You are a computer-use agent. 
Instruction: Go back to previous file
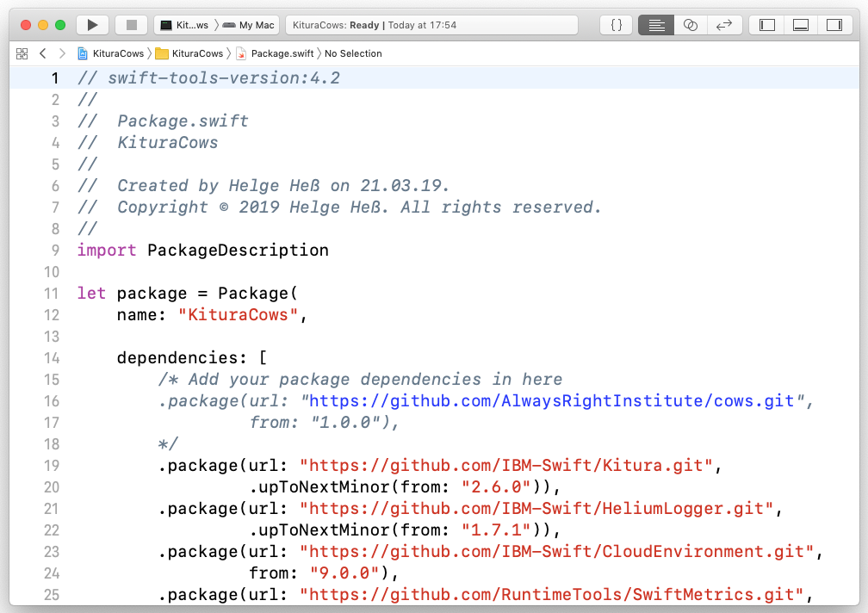click(43, 53)
